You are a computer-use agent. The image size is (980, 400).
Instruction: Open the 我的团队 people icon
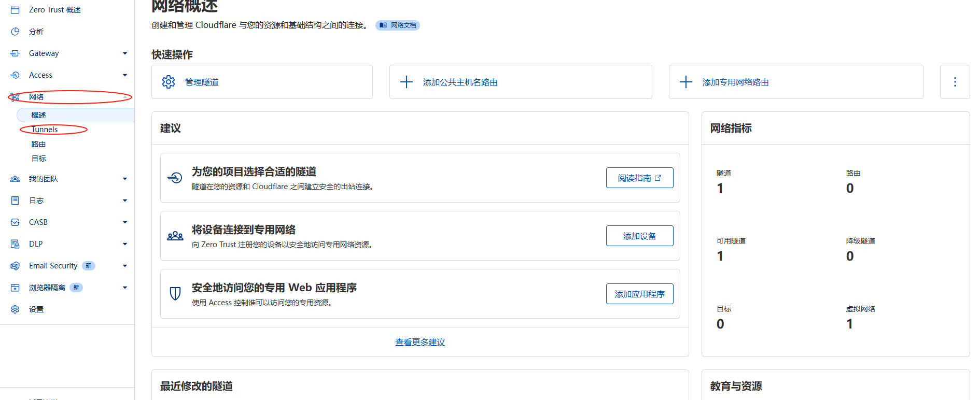coord(15,179)
